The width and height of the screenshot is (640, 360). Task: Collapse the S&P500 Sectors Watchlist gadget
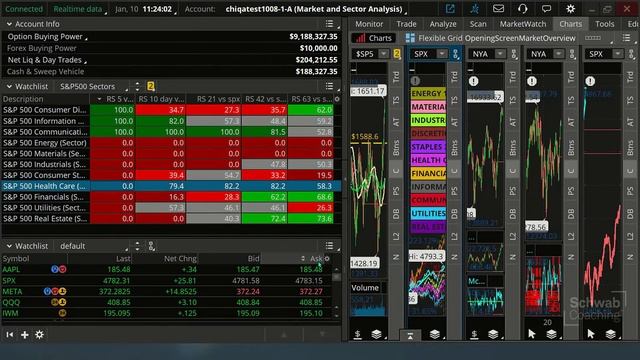point(9,86)
